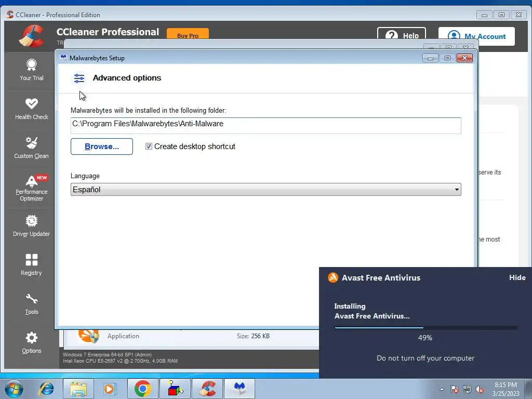Open Action Center flag tray icon
Image resolution: width=532 pixels, height=399 pixels.
pos(455,389)
